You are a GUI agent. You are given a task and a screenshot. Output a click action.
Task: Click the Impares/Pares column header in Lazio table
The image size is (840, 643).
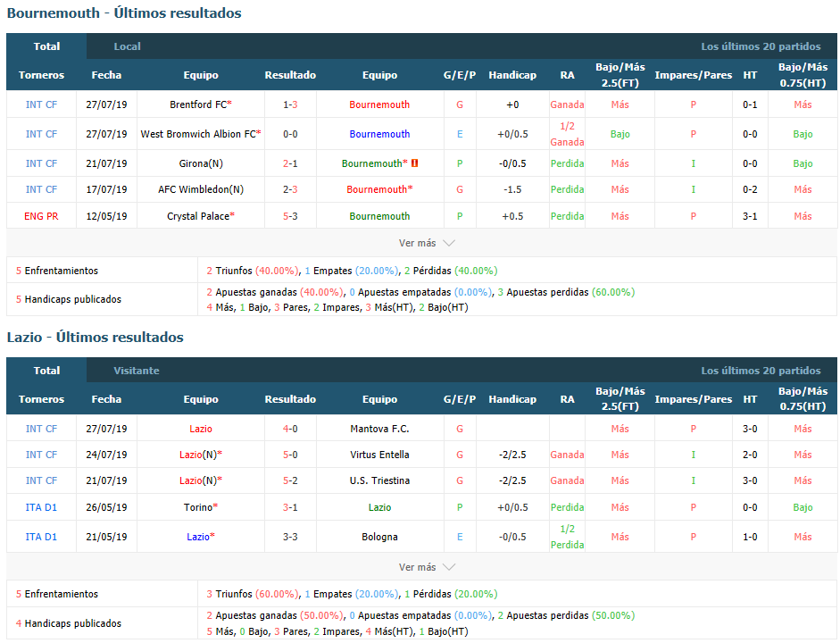(x=694, y=399)
